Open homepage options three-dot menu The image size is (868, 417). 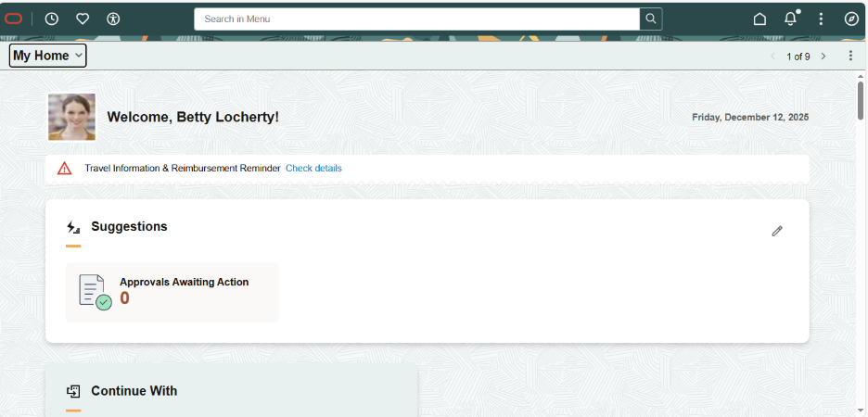[850, 56]
